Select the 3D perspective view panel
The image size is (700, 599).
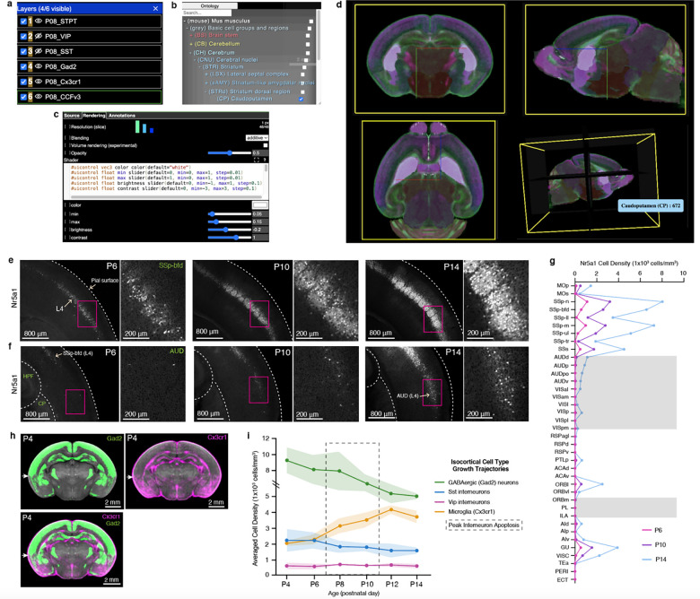coord(590,184)
